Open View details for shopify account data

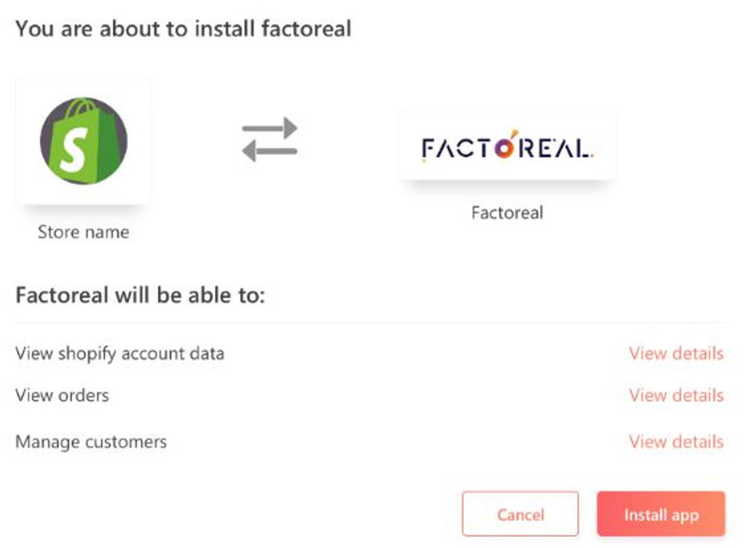(676, 353)
